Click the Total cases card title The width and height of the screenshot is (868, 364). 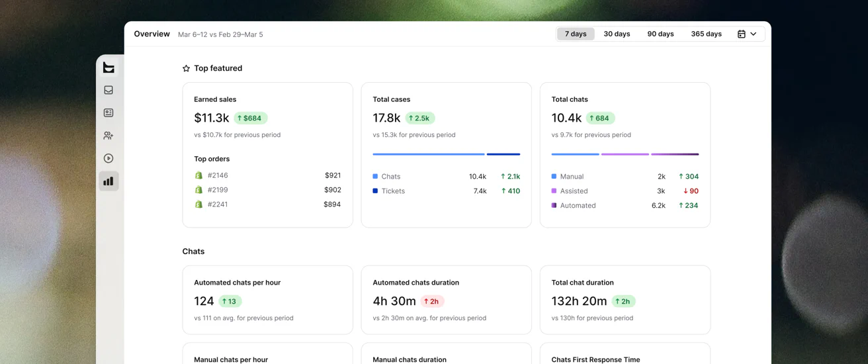click(392, 99)
